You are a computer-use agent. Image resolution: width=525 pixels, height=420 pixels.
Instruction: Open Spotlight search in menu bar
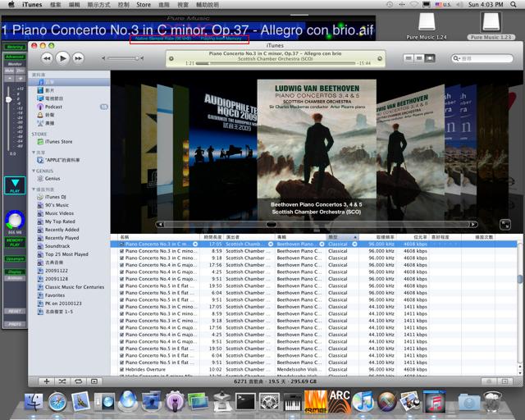[513, 4]
